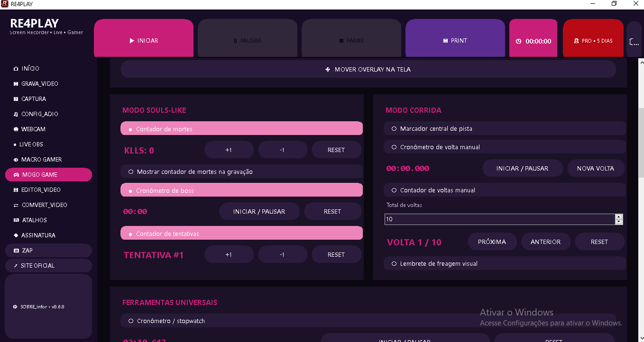Open the INÍCIO sidebar section
The image size is (644, 342).
(x=48, y=69)
